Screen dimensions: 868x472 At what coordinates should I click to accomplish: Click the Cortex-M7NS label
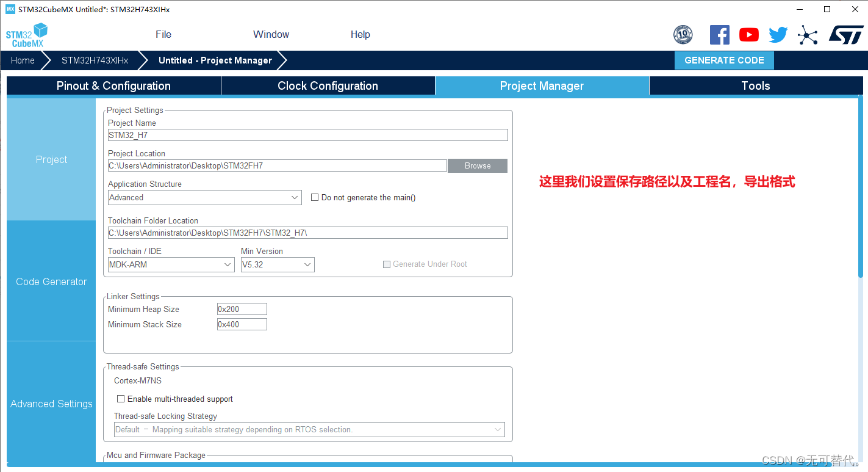click(x=138, y=380)
